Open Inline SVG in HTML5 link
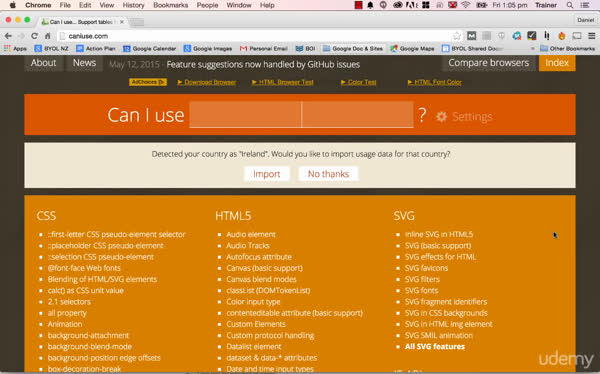Image resolution: width=600 pixels, height=374 pixels. (x=439, y=234)
